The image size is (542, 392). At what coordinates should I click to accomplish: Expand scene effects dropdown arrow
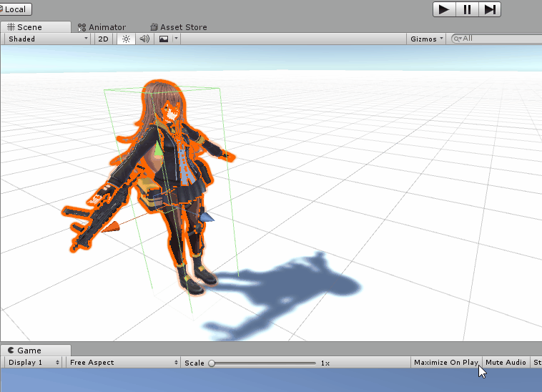176,39
